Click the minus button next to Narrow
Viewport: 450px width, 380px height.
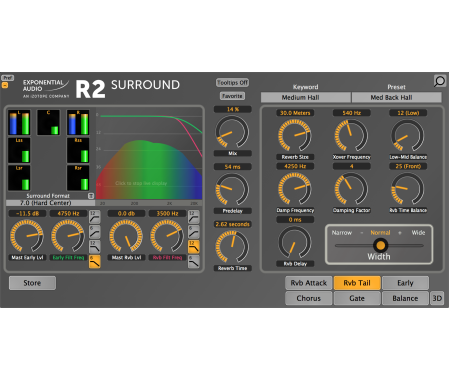pos(362,233)
